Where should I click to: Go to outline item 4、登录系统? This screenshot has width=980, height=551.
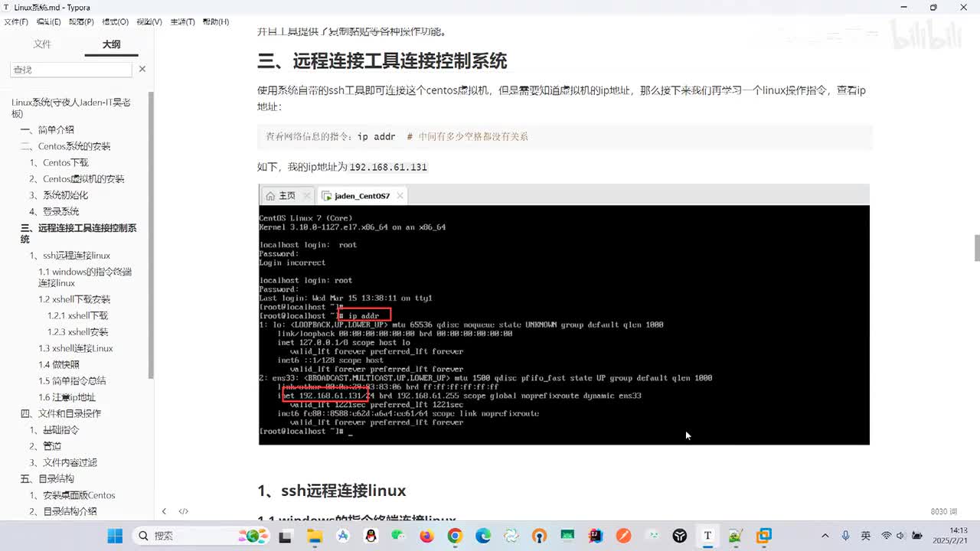coord(54,211)
